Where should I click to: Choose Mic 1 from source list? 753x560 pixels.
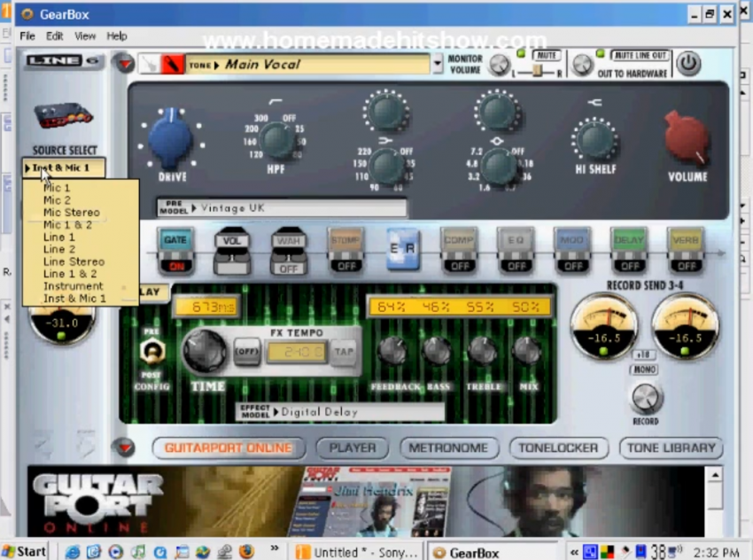pyautogui.click(x=57, y=188)
